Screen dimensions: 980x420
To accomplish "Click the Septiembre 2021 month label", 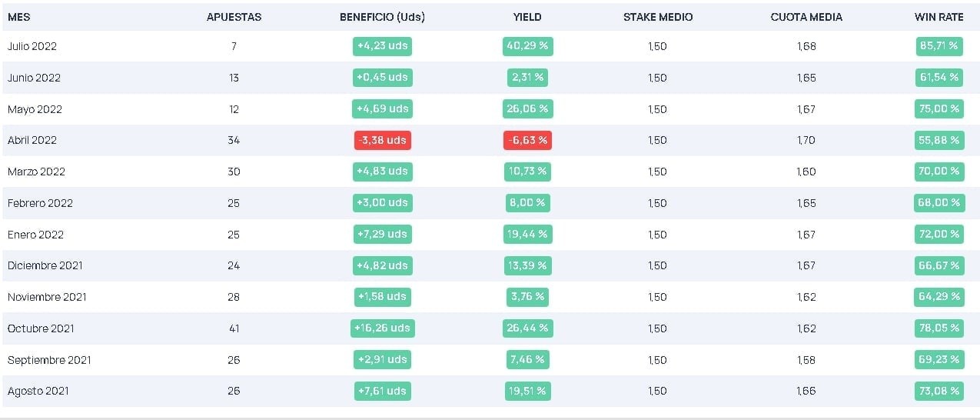I will coord(49,360).
